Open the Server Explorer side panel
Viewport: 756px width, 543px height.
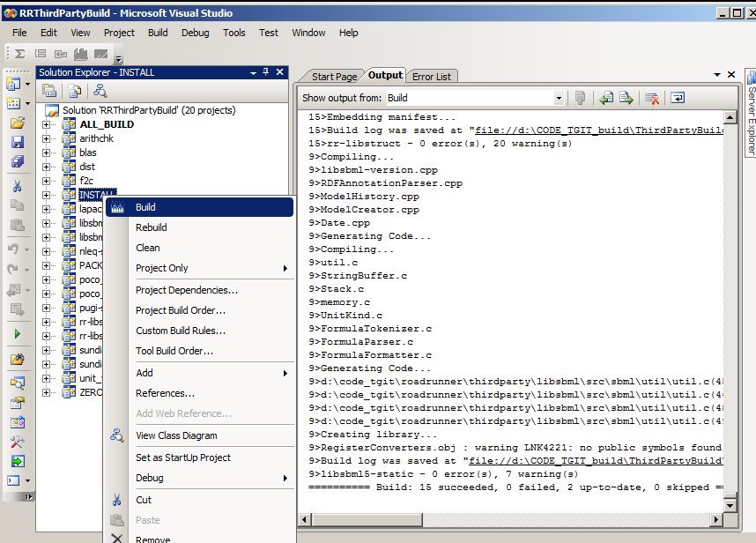750,120
